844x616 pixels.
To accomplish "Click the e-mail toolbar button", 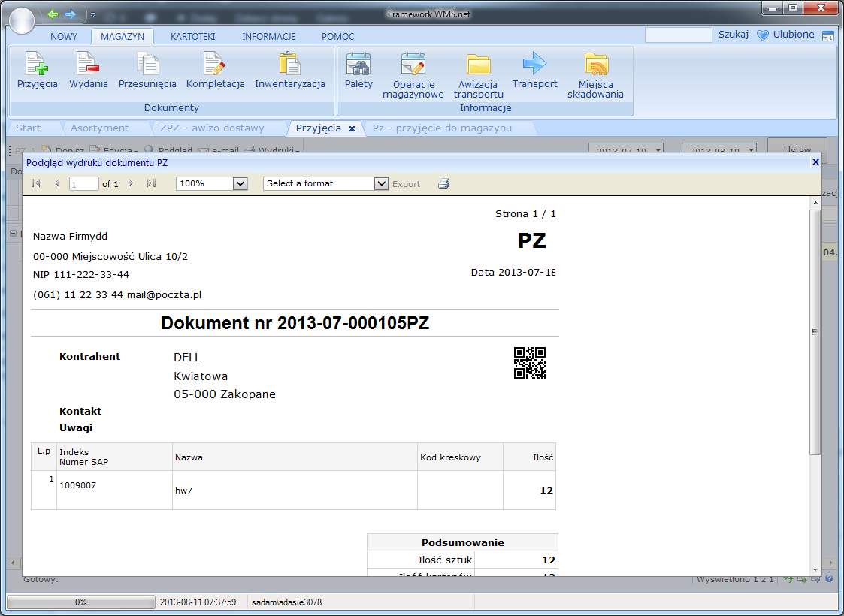I will (219, 150).
